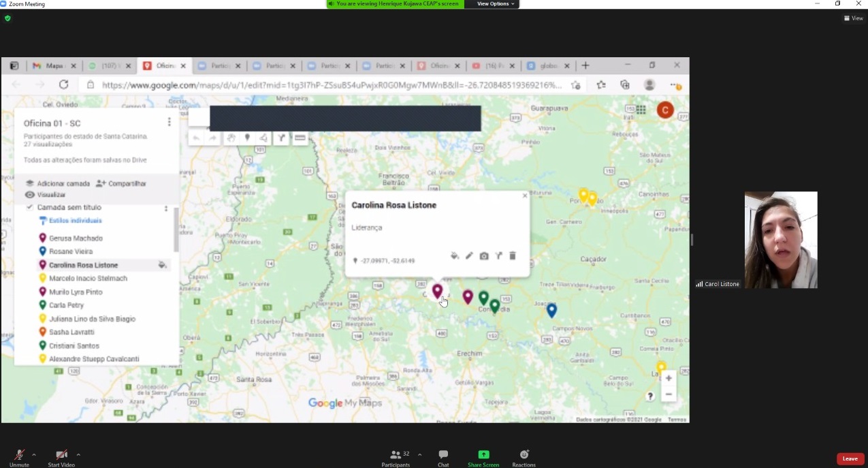Image resolution: width=868 pixels, height=468 pixels.
Task: Delete the Carolina Rosa Listone marker via trash icon
Action: pos(513,256)
